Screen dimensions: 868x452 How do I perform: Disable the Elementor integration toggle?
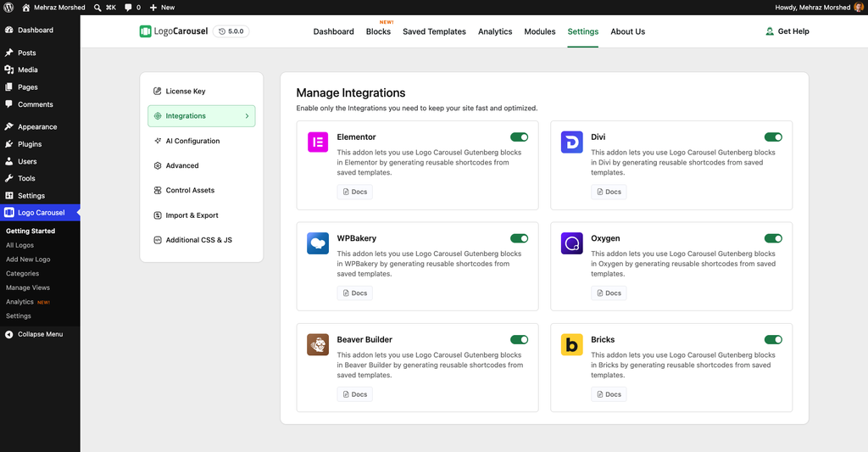tap(520, 137)
